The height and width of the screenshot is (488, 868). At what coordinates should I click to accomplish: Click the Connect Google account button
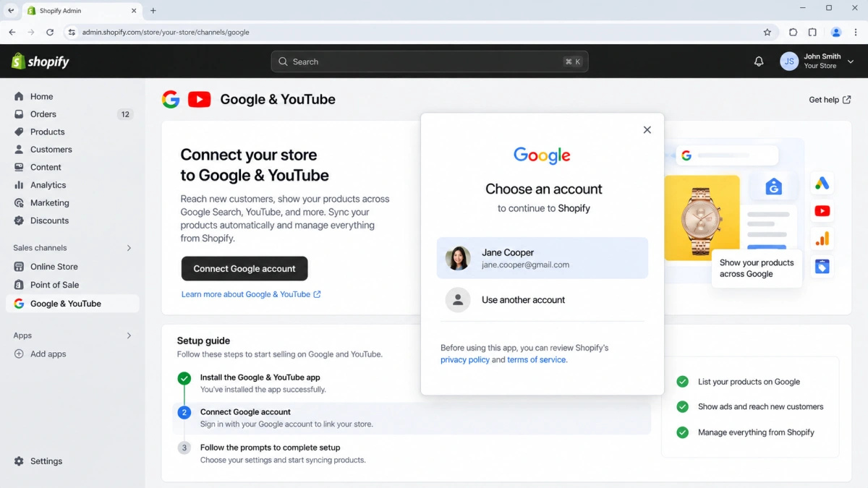[x=244, y=268]
